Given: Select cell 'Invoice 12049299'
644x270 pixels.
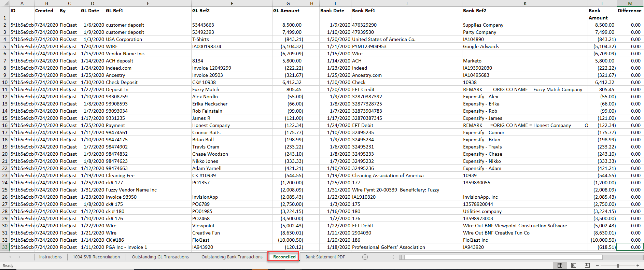Looking at the screenshot, I should pyautogui.click(x=232, y=68).
